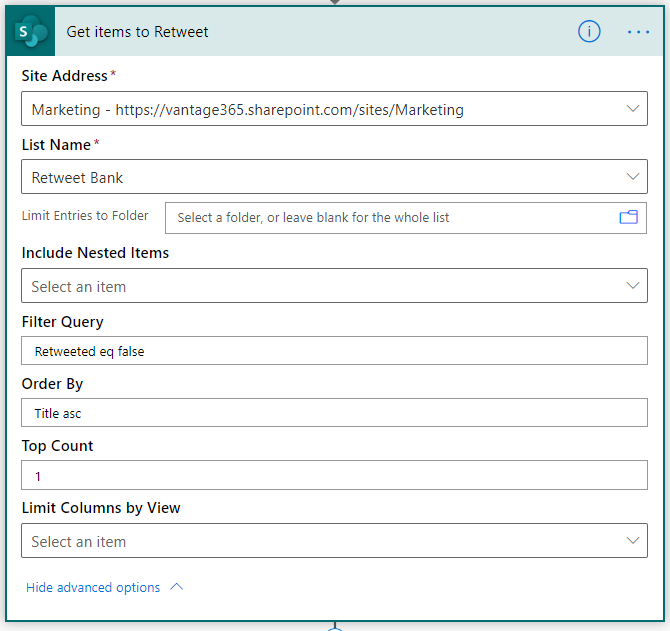Image resolution: width=670 pixels, height=631 pixels.
Task: Open the three-dots action menu
Action: click(x=638, y=32)
